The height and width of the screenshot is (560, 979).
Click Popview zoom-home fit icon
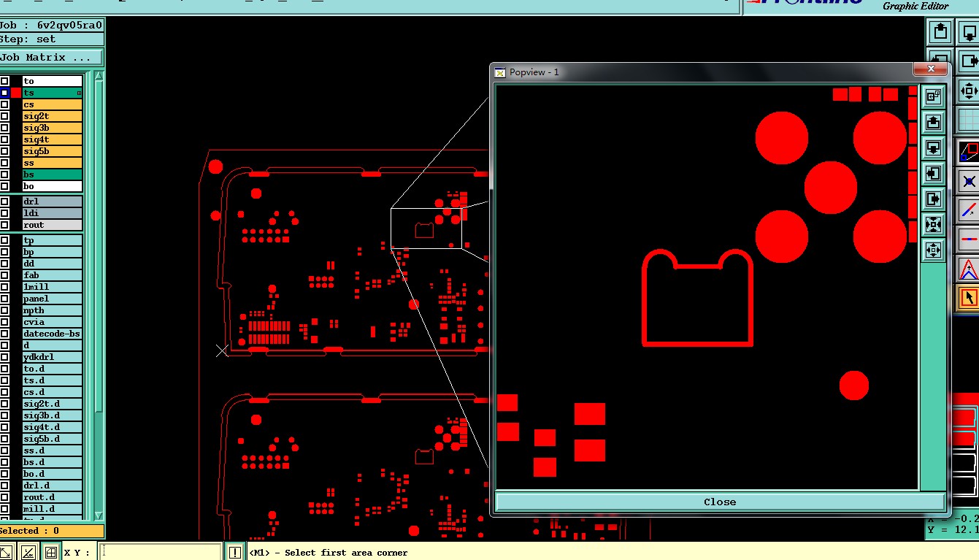pos(933,224)
